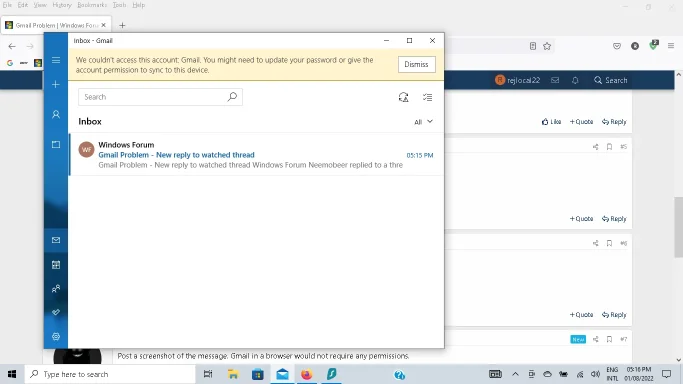Open Firefox View menu

[x=40, y=5]
